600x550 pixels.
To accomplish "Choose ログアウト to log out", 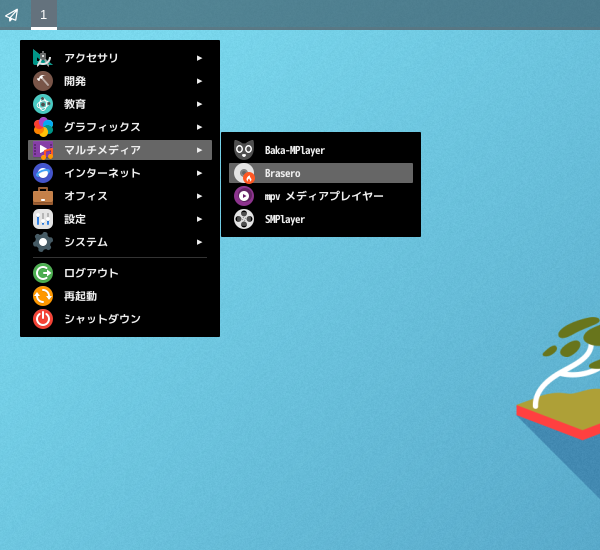I will (91, 273).
